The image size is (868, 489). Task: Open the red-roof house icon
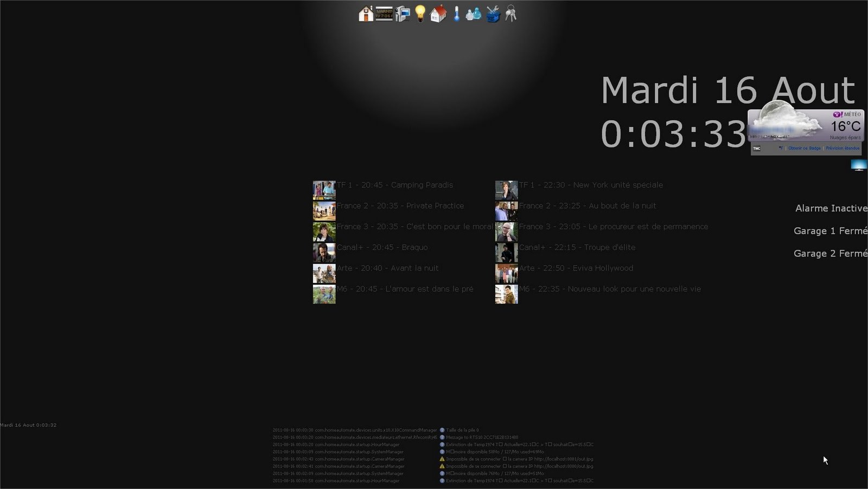(x=438, y=14)
